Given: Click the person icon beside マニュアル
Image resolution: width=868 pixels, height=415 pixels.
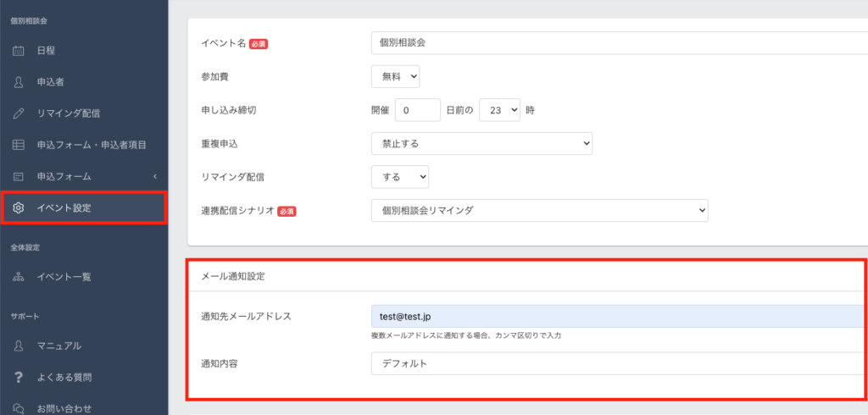Looking at the screenshot, I should [19, 346].
